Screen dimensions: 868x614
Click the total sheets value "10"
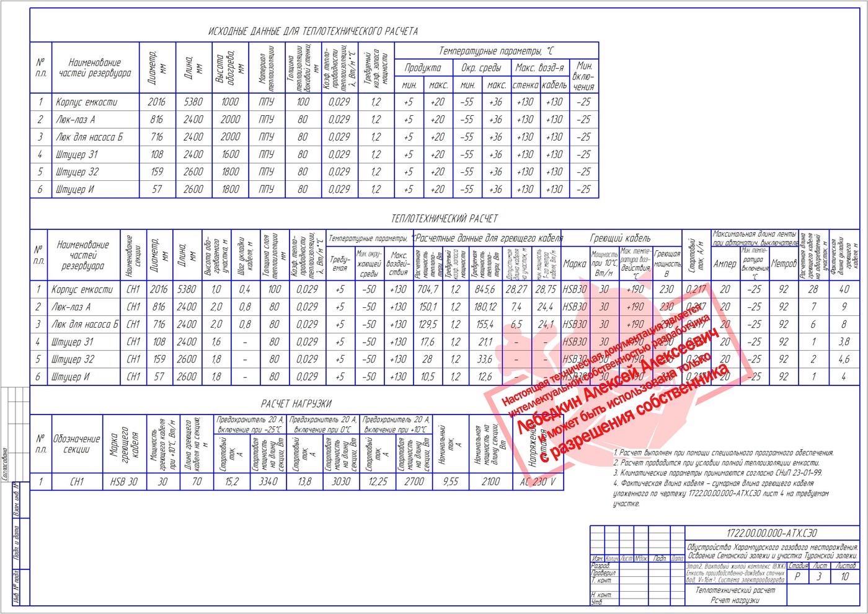844,577
